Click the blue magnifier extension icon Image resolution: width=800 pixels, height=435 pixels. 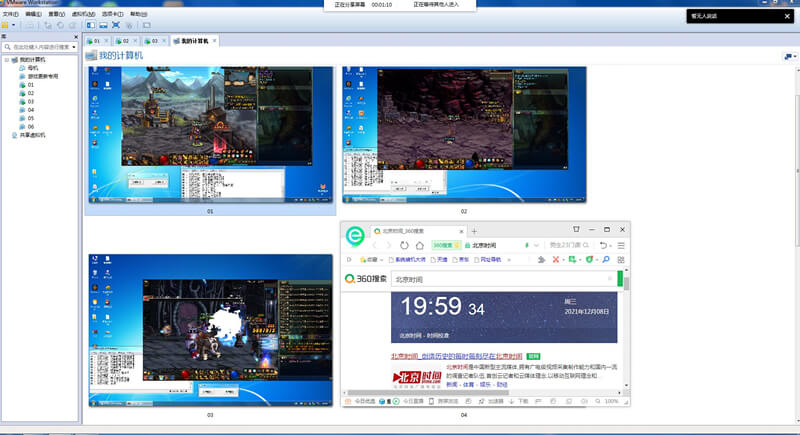[606, 260]
